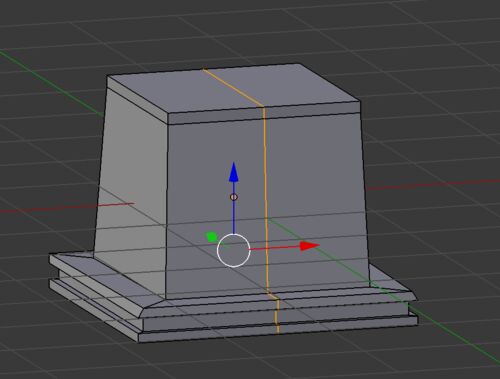The image size is (500, 379).
Task: Select the orange edge segment on the base
Action: (276, 313)
